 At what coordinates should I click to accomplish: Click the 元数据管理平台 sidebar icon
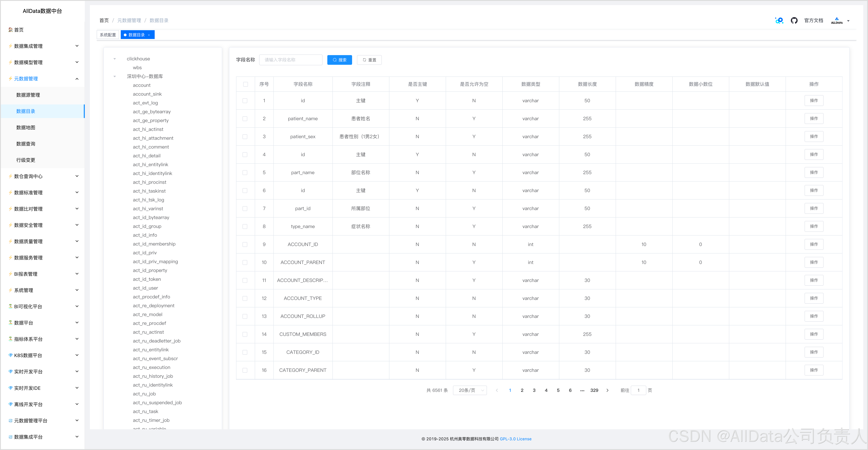(11, 421)
